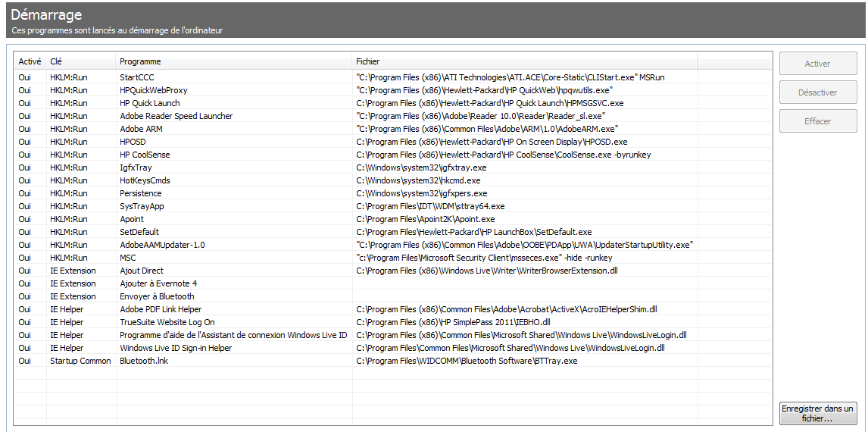Select the StartCCC startup entry

137,77
